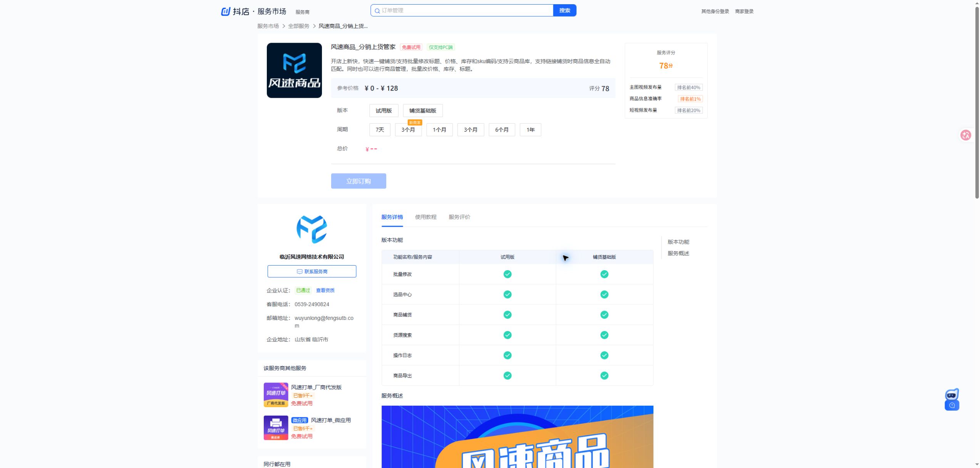The image size is (980, 468).
Task: Click the 服务商 header link
Action: [302, 12]
